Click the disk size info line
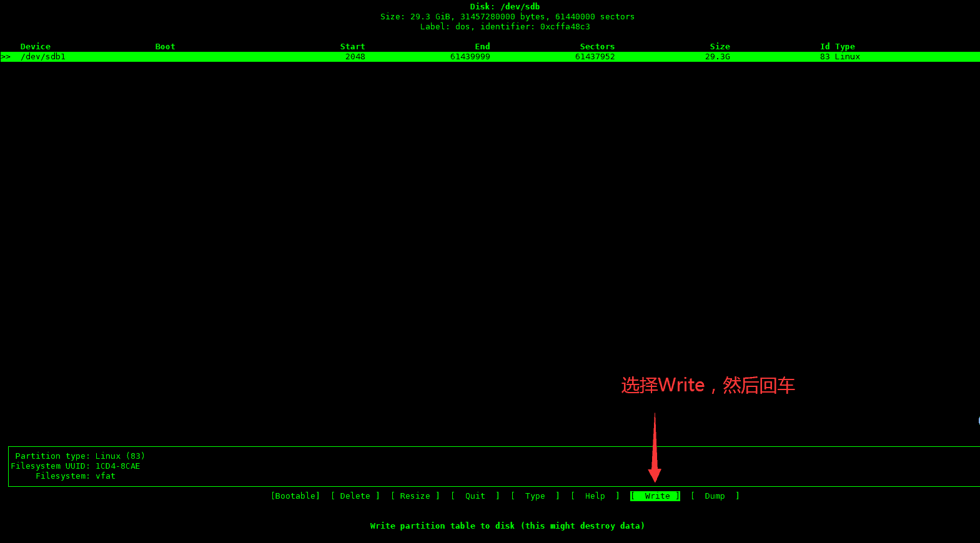 (508, 17)
